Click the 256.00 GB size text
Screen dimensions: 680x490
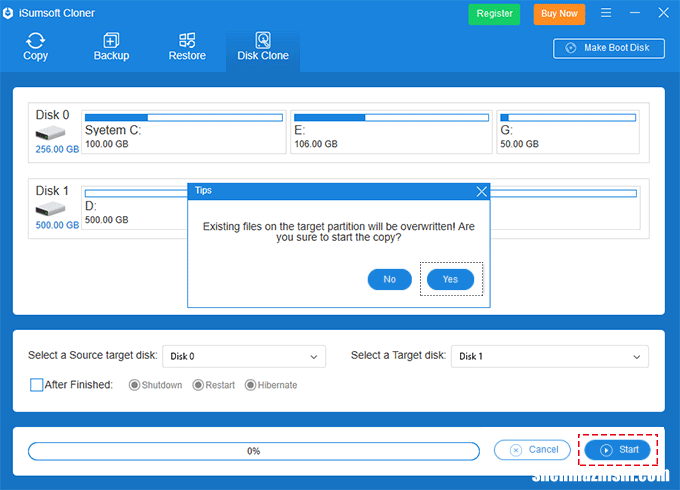tap(57, 149)
